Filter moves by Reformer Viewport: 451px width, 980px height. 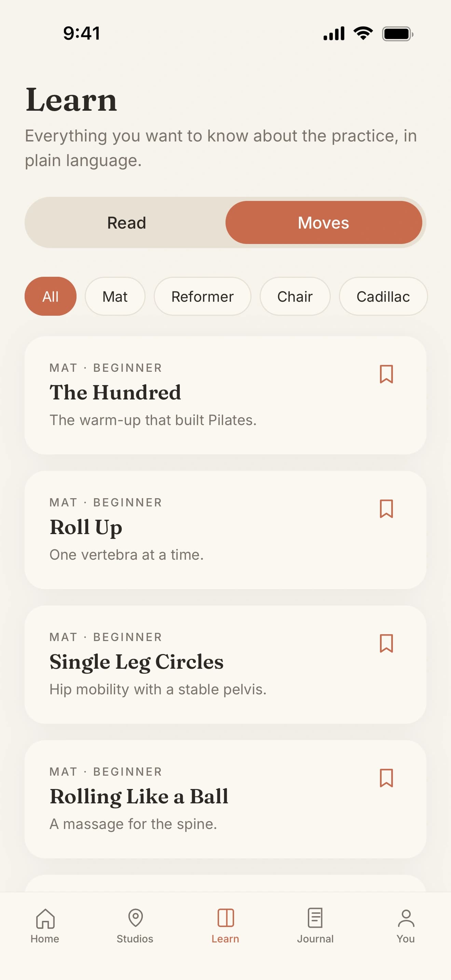202,296
